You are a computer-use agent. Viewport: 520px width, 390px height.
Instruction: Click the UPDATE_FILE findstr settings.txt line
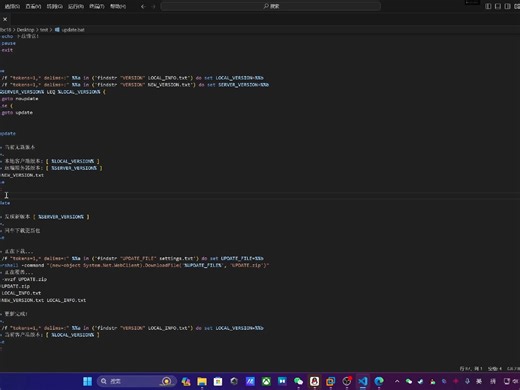132,258
